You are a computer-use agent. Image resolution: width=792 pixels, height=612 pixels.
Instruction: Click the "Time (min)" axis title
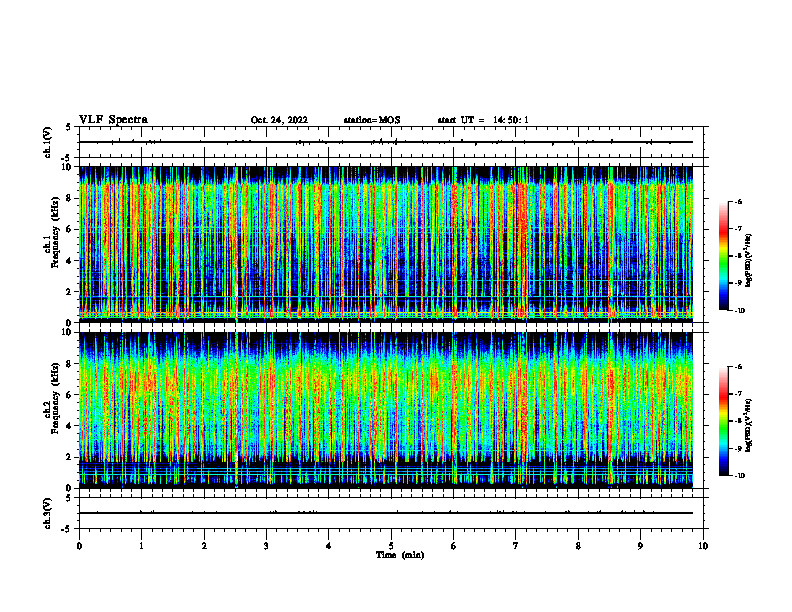[x=400, y=555]
